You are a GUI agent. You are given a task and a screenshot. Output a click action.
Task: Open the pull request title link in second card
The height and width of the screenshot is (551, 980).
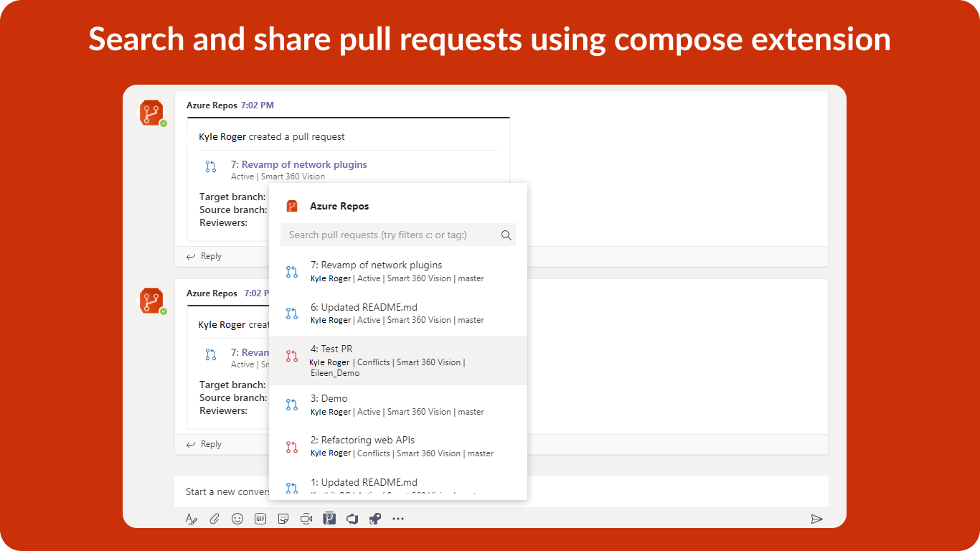250,352
